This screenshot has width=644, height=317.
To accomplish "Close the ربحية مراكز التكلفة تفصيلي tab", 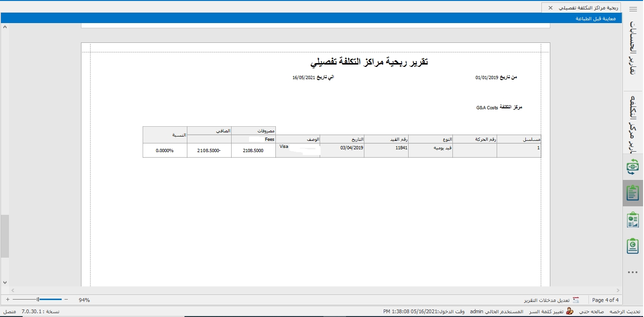I will tap(550, 8).
